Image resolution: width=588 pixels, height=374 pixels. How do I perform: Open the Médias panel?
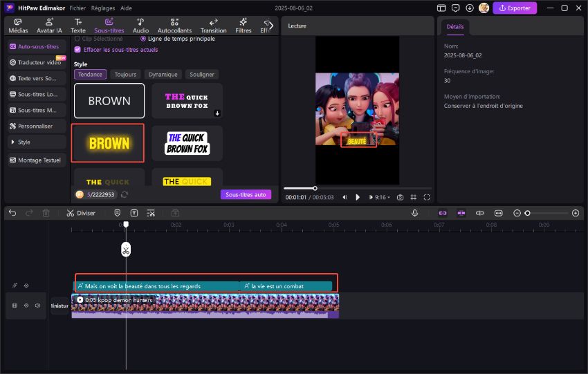(x=18, y=26)
